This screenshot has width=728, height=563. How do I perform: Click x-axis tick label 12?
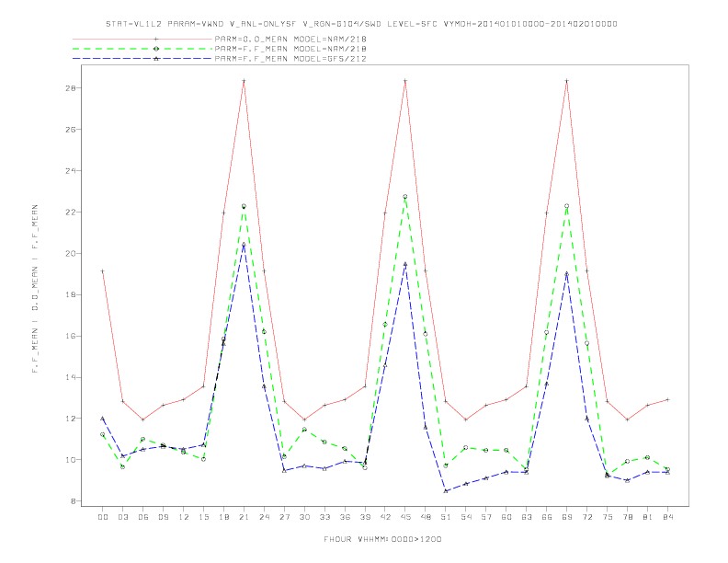click(x=184, y=517)
